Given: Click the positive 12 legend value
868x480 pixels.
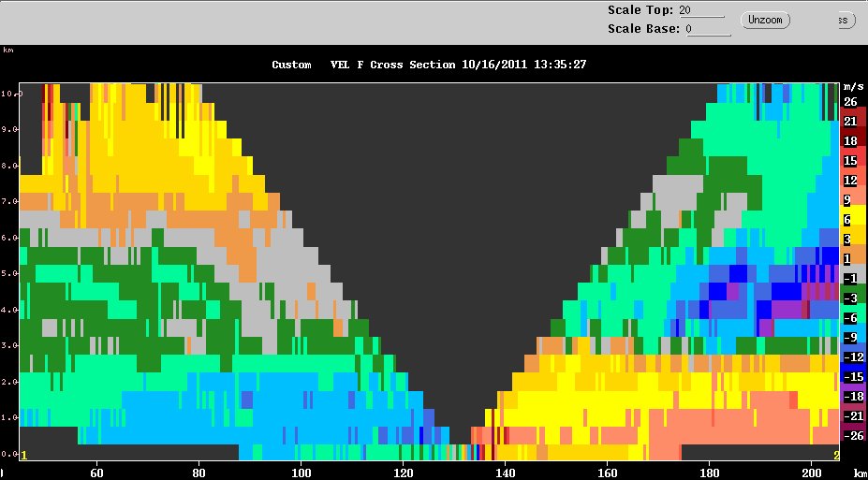Looking at the screenshot, I should 850,181.
